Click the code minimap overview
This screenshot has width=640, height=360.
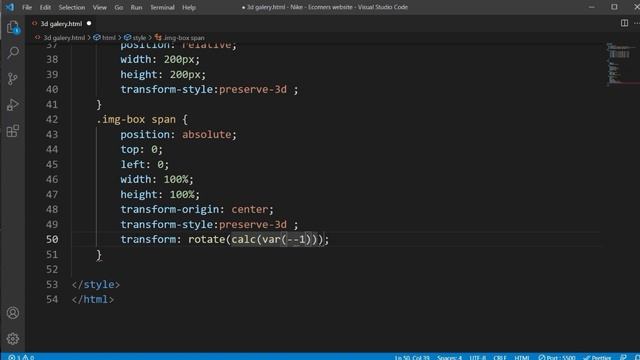620,64
